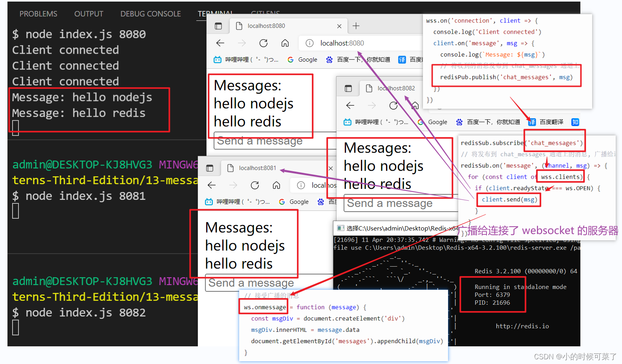Go to home page in localhost:8080 browser
Image resolution: width=622 pixels, height=364 pixels.
pos(285,43)
